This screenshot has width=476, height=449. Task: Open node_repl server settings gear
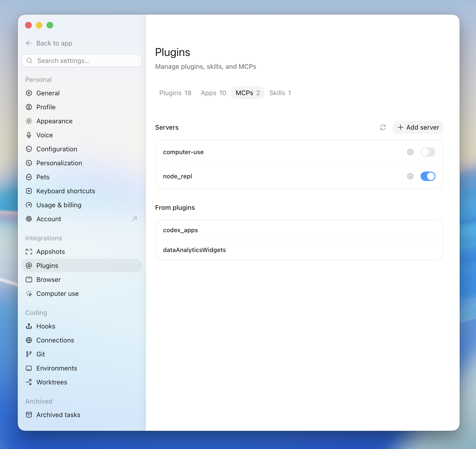[x=410, y=176]
